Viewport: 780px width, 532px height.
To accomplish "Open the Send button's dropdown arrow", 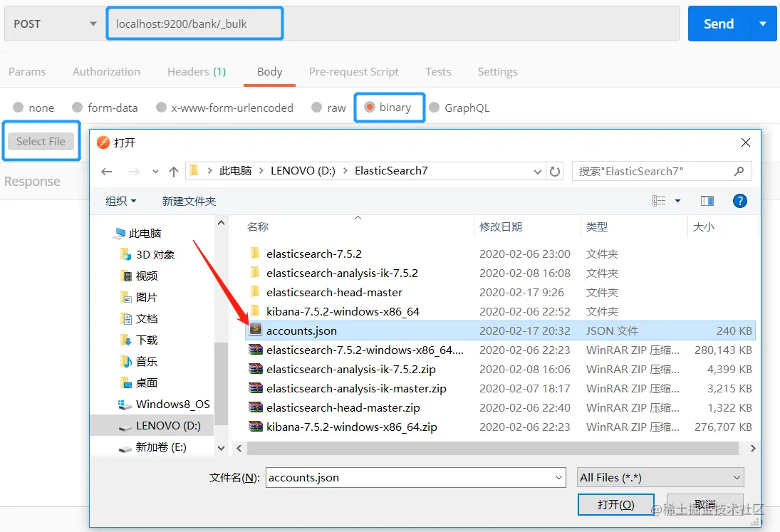I will click(764, 24).
